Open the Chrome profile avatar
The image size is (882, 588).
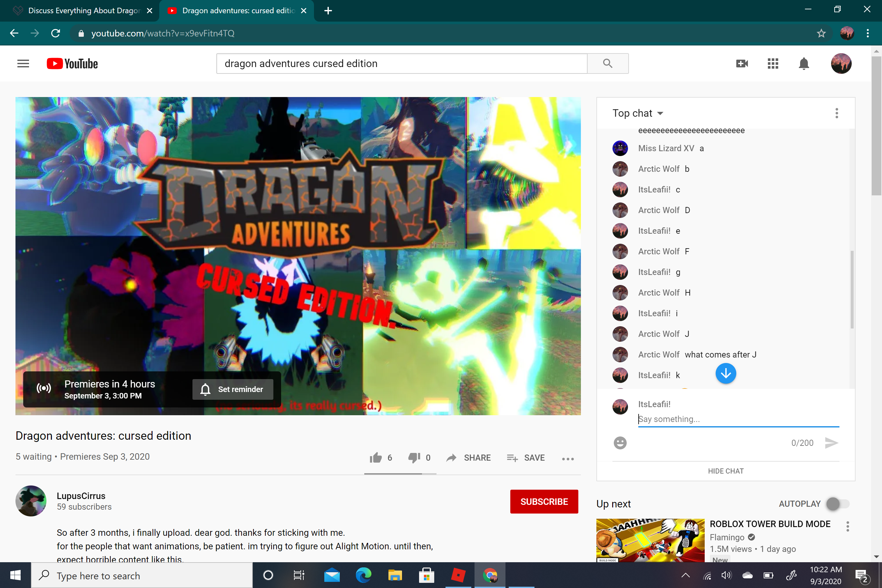[847, 34]
